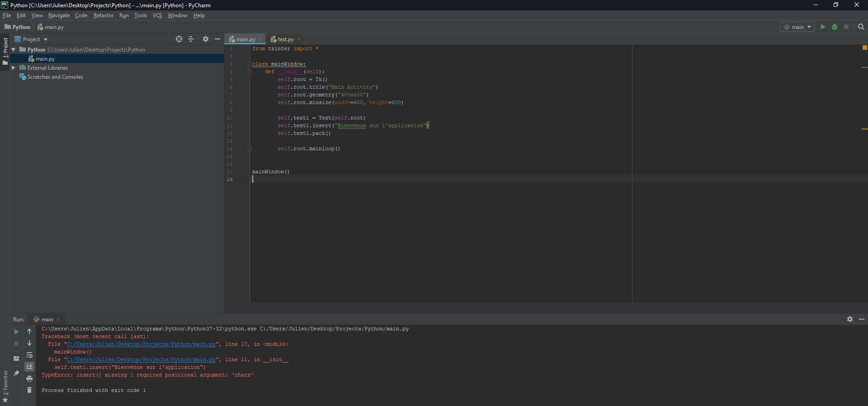Screen dimensions: 868x406
Task: Run the main configuration from the top toolbar
Action: tap(823, 27)
